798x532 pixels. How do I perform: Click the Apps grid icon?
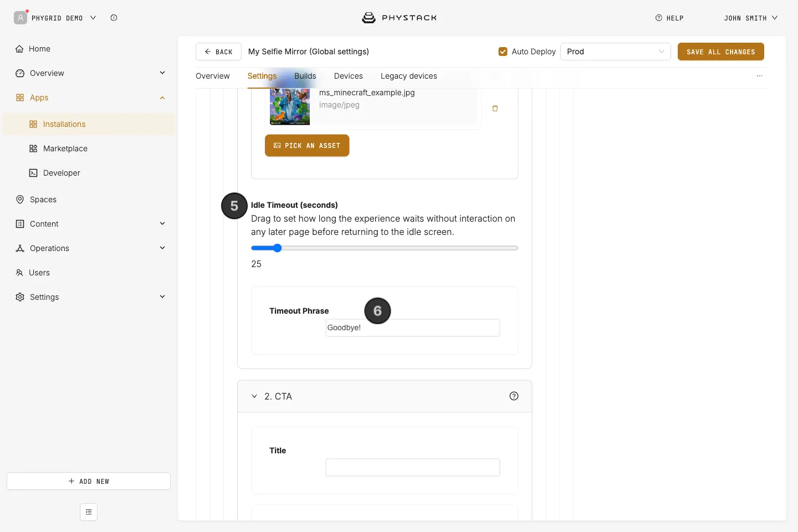pyautogui.click(x=20, y=98)
